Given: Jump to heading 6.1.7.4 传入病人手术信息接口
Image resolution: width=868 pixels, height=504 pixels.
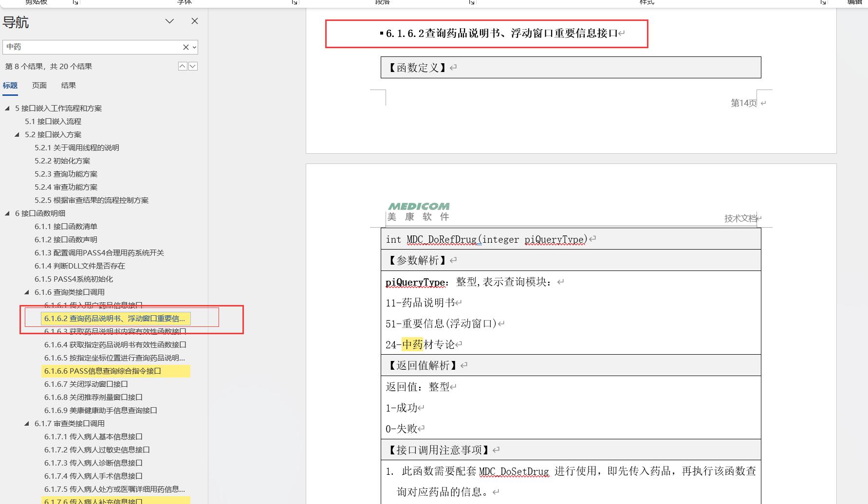Looking at the screenshot, I should pos(93,476).
